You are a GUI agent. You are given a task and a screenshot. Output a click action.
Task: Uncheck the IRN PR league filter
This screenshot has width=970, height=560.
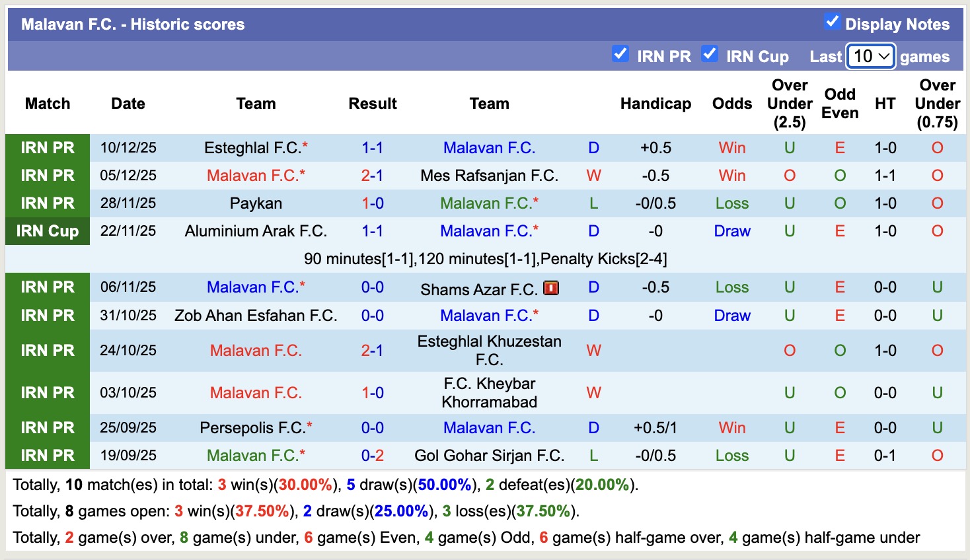[620, 54]
